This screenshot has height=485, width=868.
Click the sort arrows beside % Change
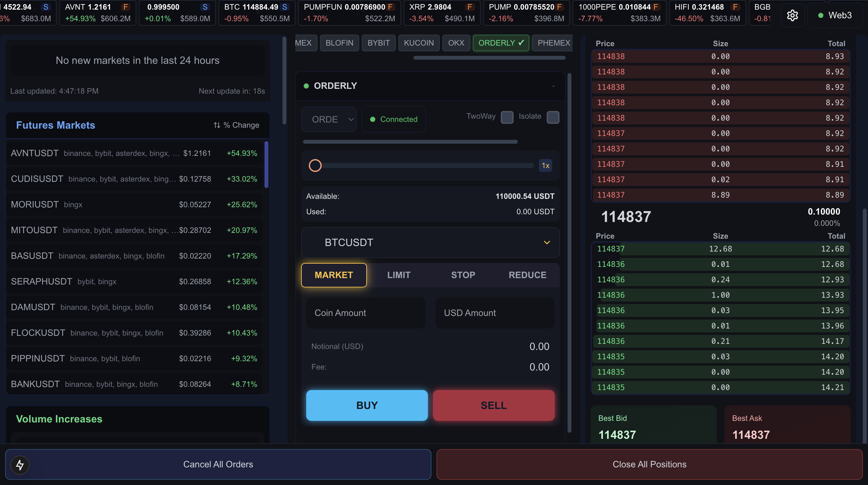pyautogui.click(x=217, y=125)
